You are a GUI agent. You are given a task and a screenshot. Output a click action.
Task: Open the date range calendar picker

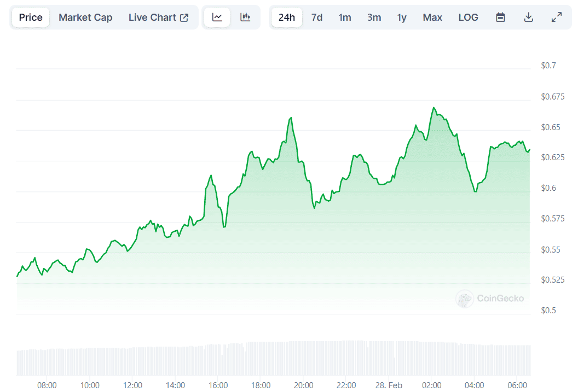pos(500,17)
